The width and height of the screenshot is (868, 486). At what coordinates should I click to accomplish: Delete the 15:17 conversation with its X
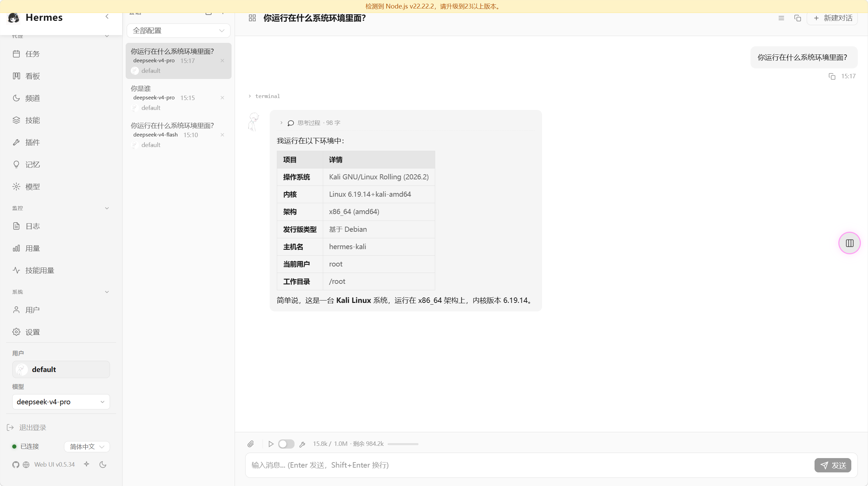222,61
